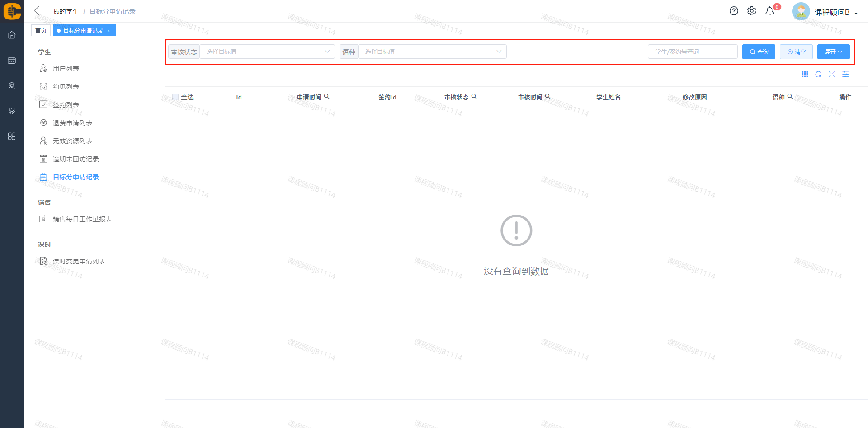Open the 语种 filter dropdown
868x428 pixels.
432,52
